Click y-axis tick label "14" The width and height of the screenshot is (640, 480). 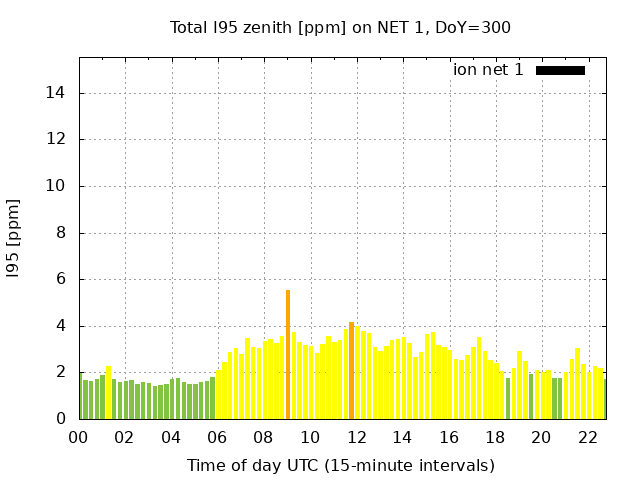58,93
